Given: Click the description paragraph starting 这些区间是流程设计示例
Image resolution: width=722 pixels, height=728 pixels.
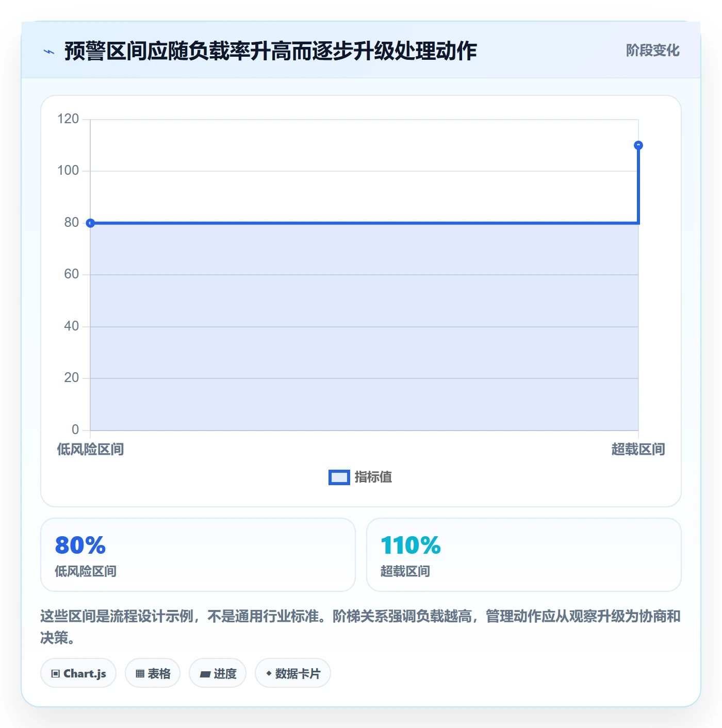Looking at the screenshot, I should pyautogui.click(x=361, y=627).
